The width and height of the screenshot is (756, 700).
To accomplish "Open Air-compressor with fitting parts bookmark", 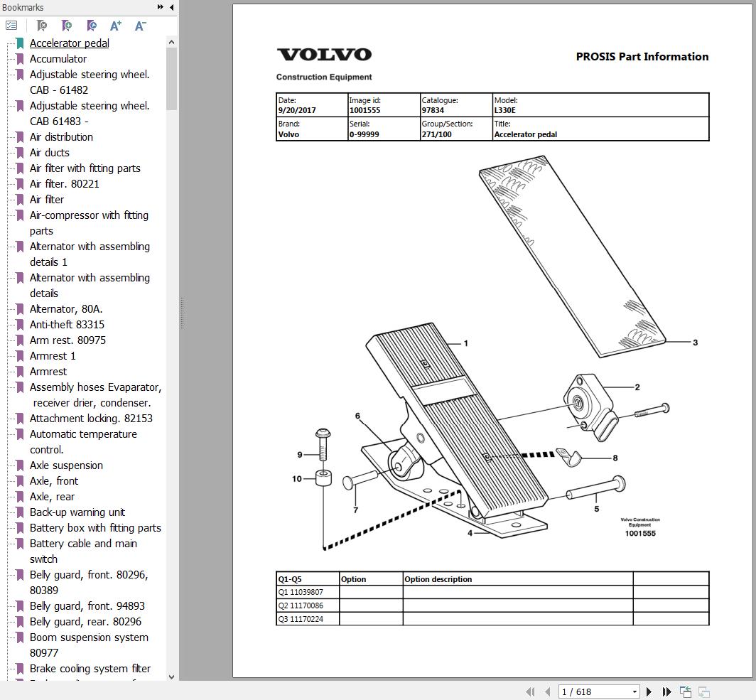I will [90, 222].
